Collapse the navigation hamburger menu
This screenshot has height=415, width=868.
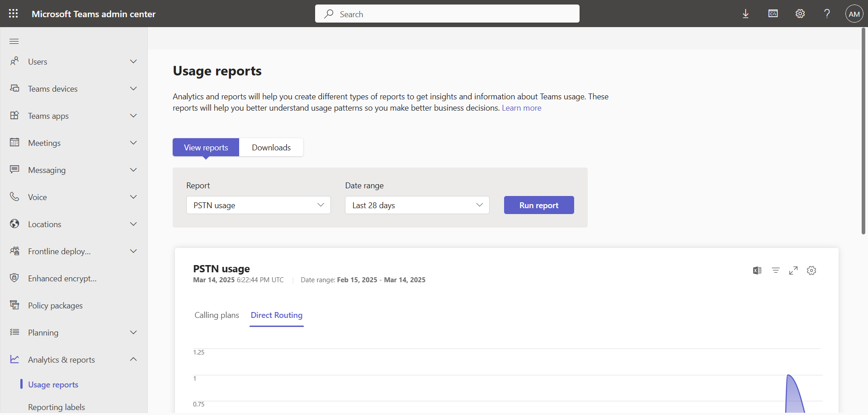point(14,42)
